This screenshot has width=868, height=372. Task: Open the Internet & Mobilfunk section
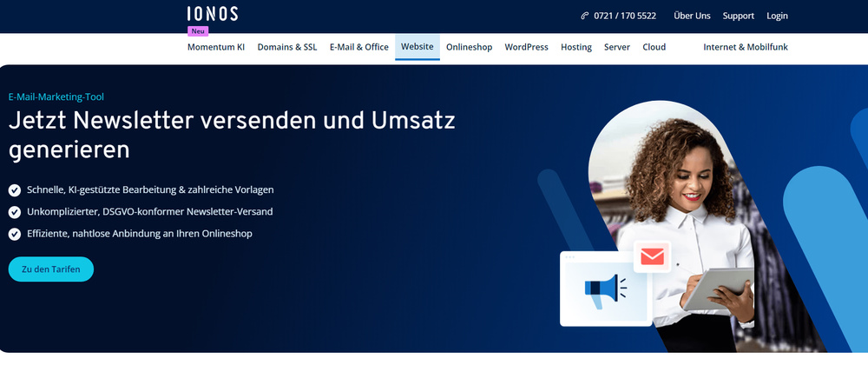[746, 47]
